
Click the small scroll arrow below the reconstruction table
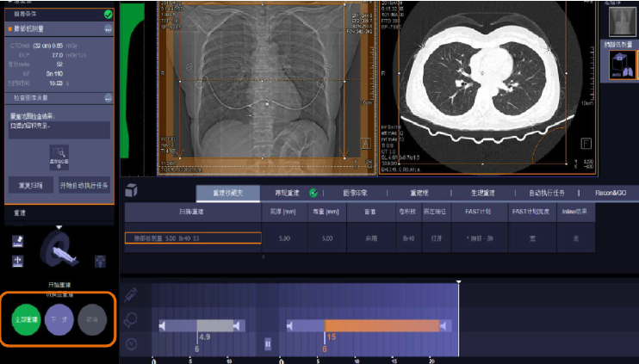264,257
